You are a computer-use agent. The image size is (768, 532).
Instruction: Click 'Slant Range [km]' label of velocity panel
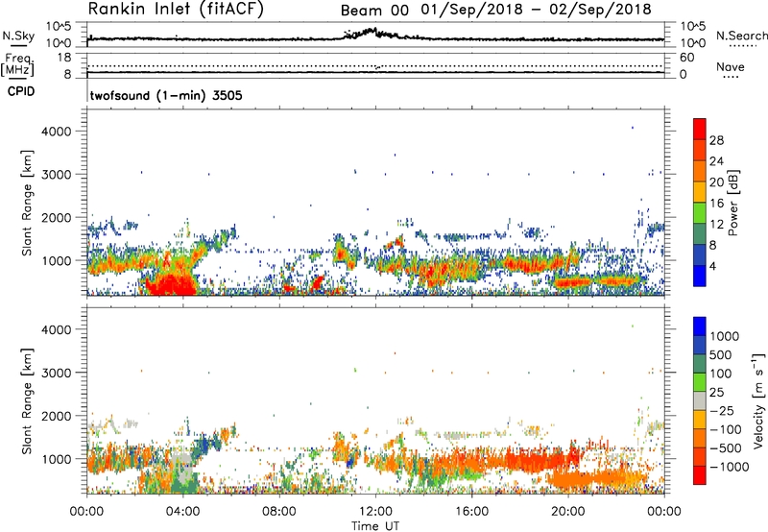pos(27,400)
